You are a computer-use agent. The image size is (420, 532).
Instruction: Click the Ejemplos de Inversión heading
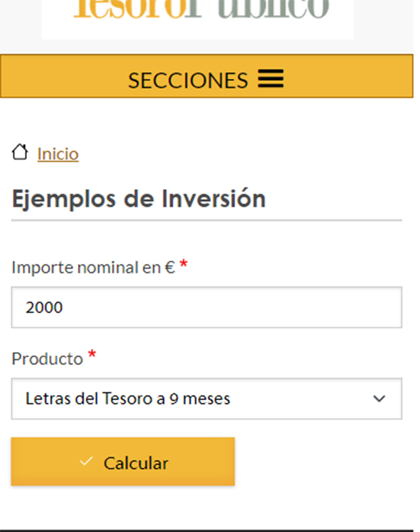pos(139,199)
